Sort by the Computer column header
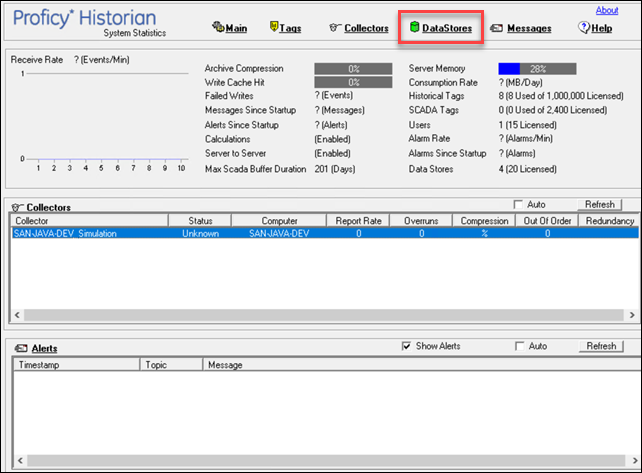This screenshot has height=473, width=642. point(279,221)
